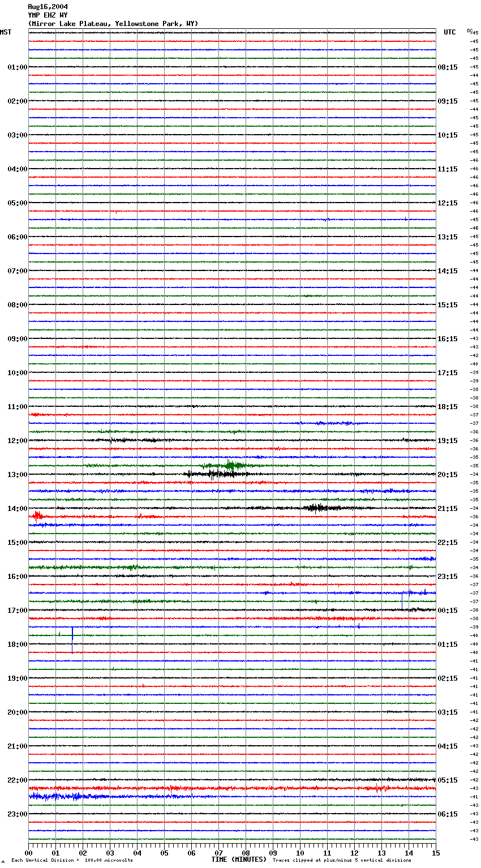Click the minute tick label '15' on the time axis
Image resolution: width=481 pixels, height=868 pixels.
pos(435,853)
